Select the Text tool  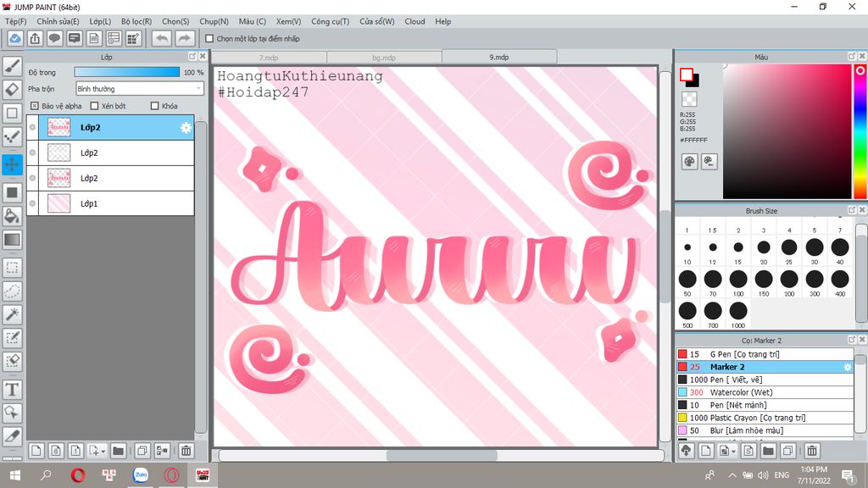[12, 390]
